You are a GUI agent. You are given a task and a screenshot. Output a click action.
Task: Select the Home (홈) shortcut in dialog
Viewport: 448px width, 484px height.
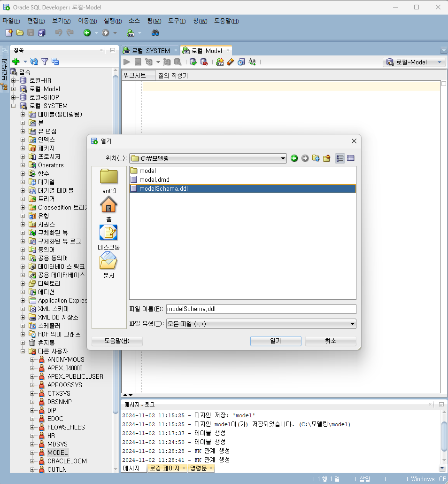point(109,209)
